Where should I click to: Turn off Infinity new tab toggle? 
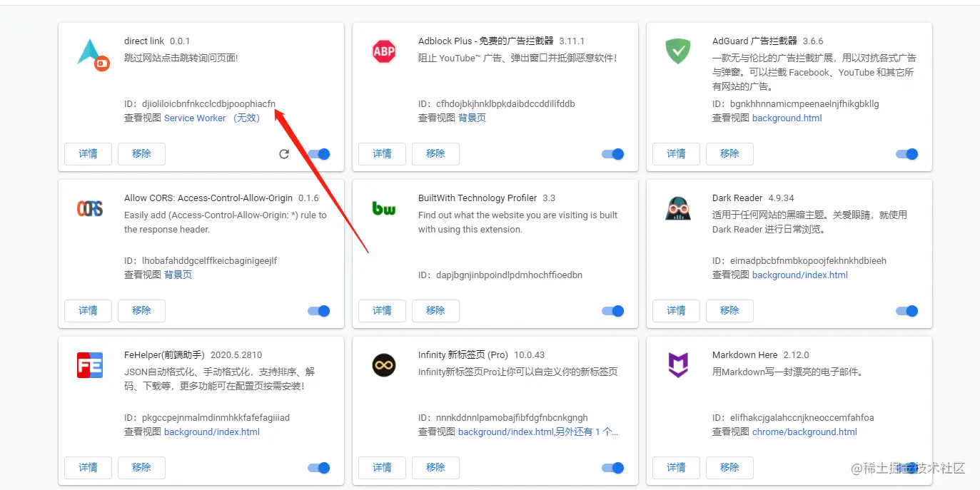613,468
